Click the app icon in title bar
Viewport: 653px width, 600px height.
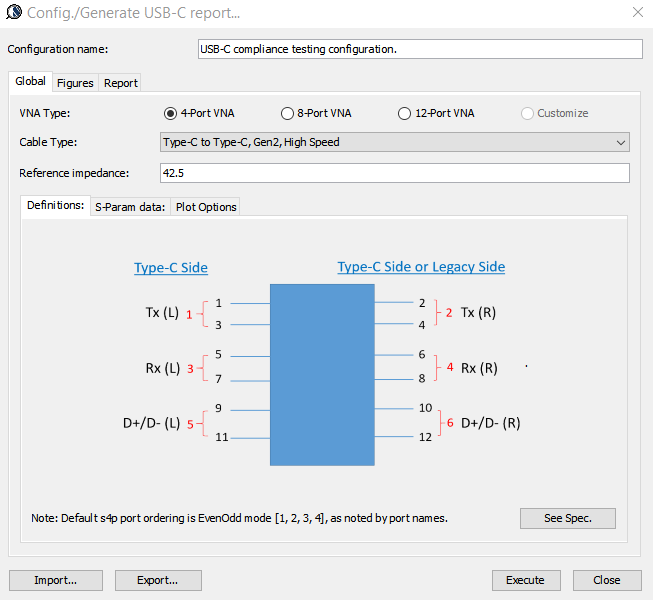coord(13,14)
